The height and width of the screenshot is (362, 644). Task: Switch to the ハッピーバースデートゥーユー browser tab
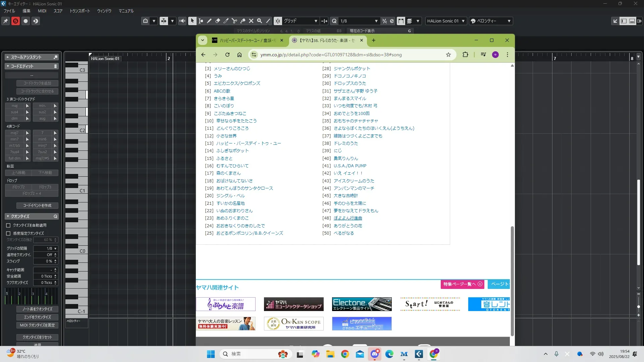248,40
